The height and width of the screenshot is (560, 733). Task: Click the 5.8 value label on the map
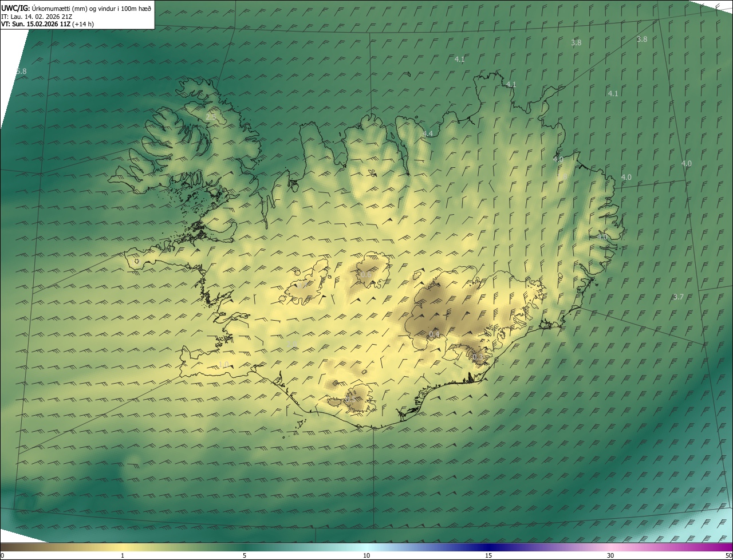(21, 71)
